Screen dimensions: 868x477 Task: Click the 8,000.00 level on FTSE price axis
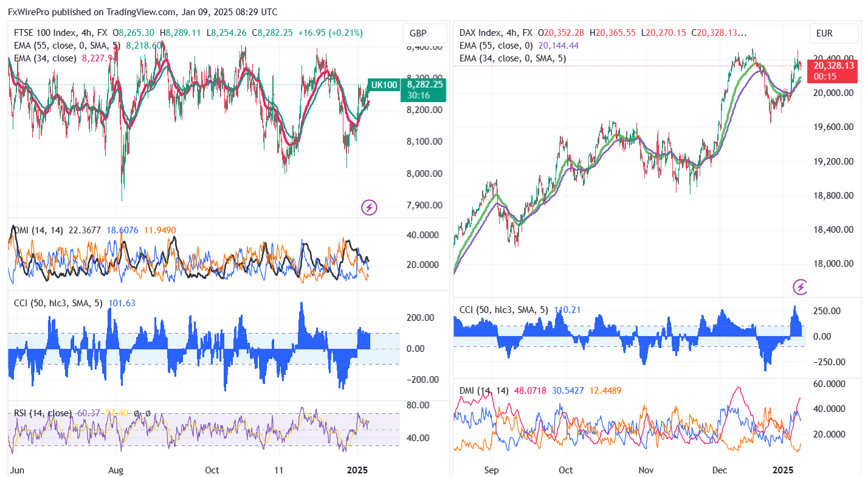pos(424,173)
